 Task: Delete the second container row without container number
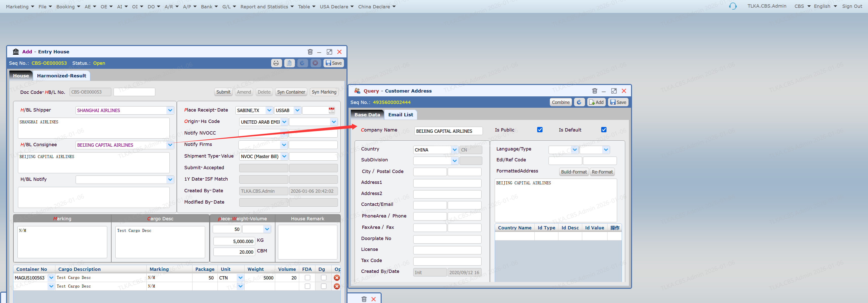pyautogui.click(x=337, y=286)
